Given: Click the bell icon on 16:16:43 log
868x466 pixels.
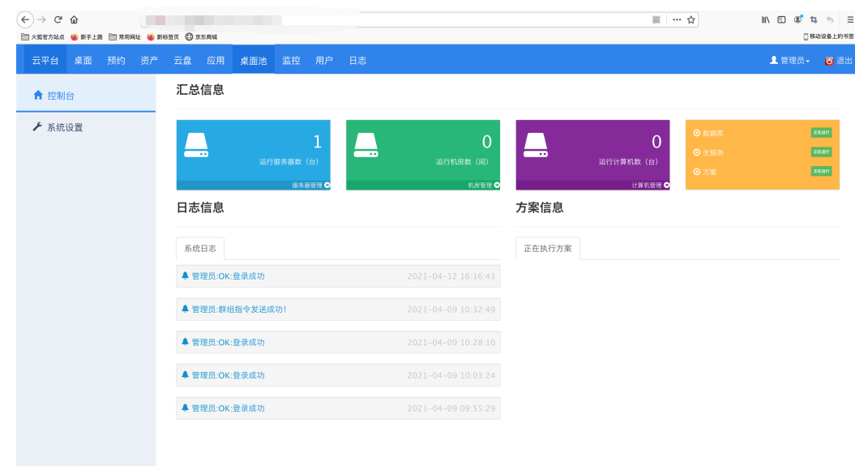Looking at the screenshot, I should pyautogui.click(x=186, y=276).
